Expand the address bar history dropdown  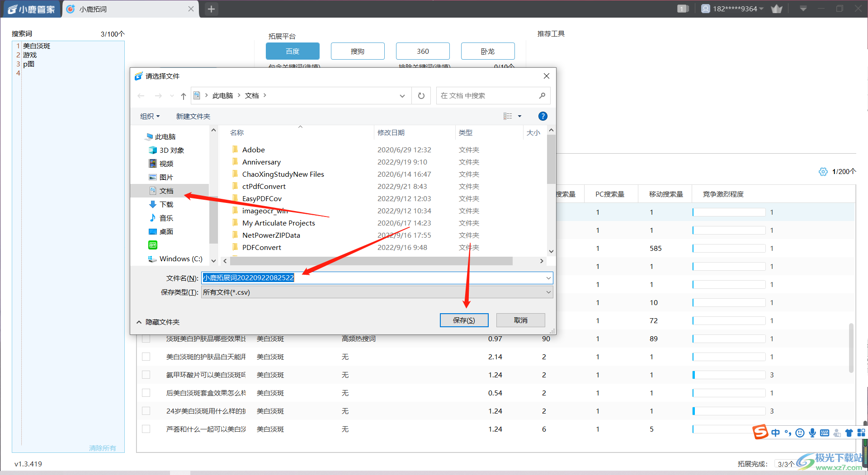[402, 96]
